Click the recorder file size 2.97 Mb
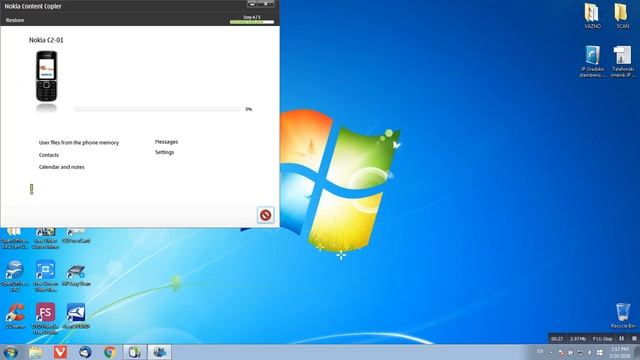The width and height of the screenshot is (640, 360). tap(578, 339)
